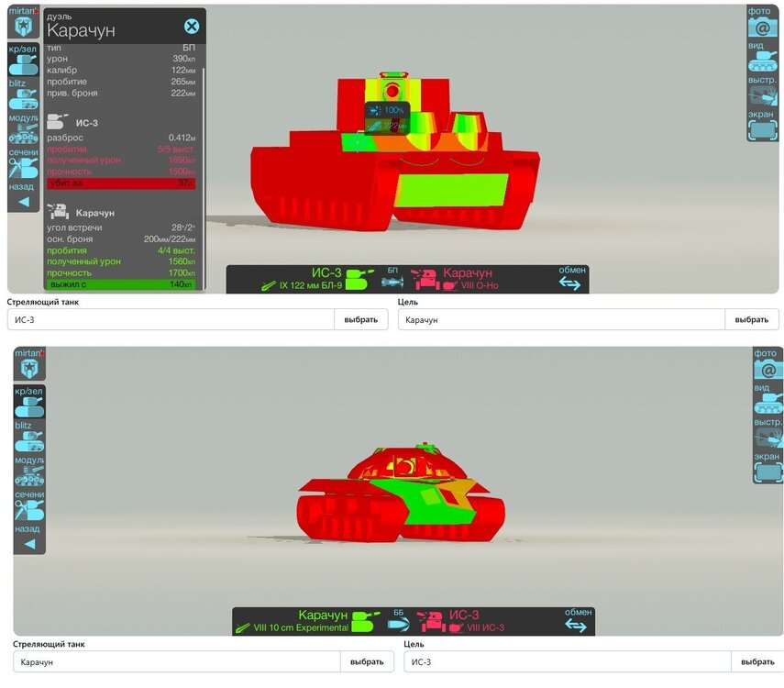Select target ИС-3 VIII in the lower bar
784x688 pixels.
pyautogui.click(x=461, y=621)
